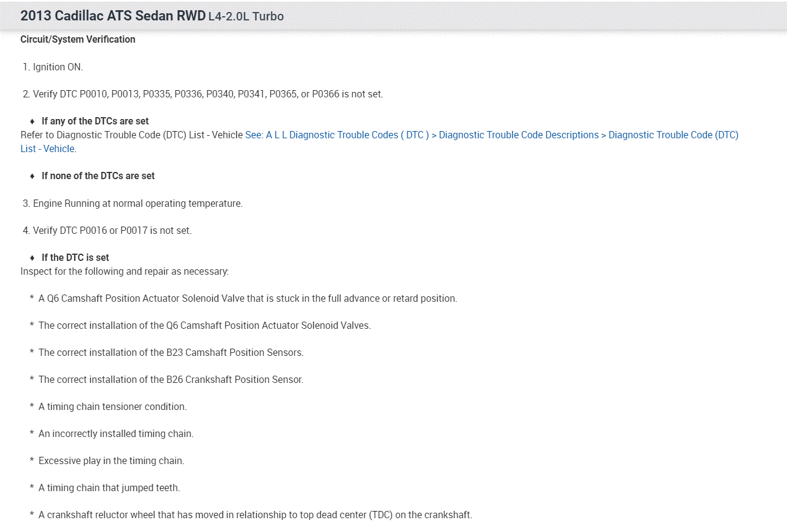The image size is (787, 532).
Task: Click the B23 Camshaft Position Sensors bullet
Action: pyautogui.click(x=171, y=353)
